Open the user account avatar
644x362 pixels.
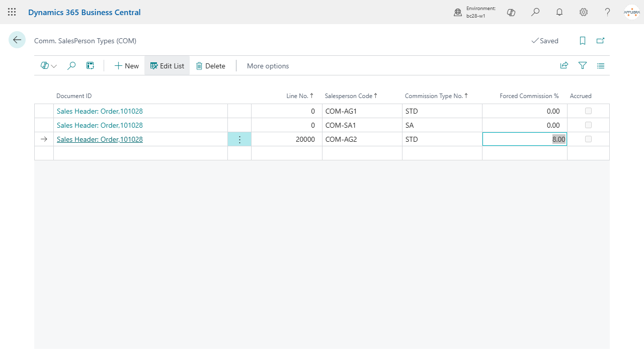632,12
